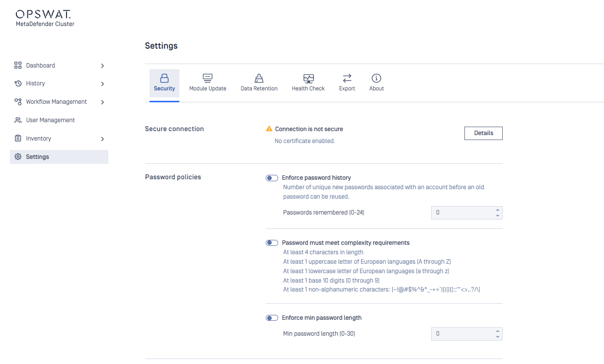Switch to the Export tab

coord(347,82)
